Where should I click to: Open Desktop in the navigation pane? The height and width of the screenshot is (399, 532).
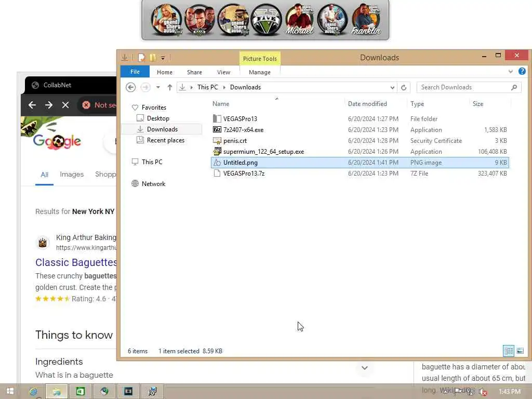tap(158, 118)
